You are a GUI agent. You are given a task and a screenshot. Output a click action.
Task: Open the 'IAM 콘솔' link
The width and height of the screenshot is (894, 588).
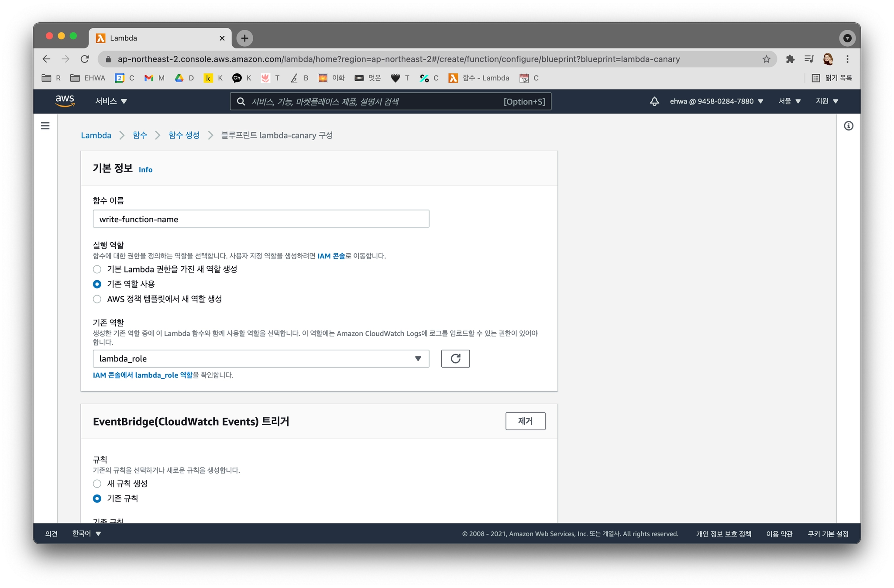331,256
